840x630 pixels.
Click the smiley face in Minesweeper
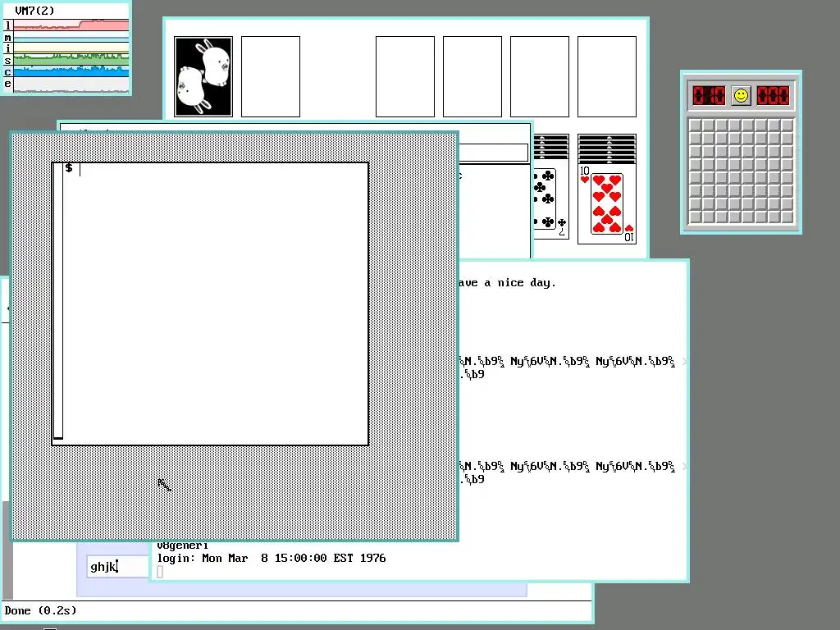(x=741, y=97)
